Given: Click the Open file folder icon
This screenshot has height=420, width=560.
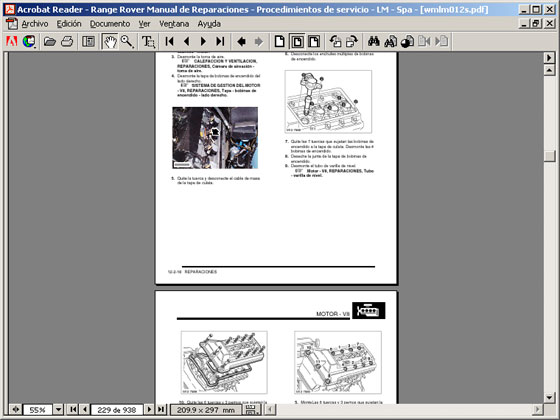Looking at the screenshot, I should click(x=50, y=41).
